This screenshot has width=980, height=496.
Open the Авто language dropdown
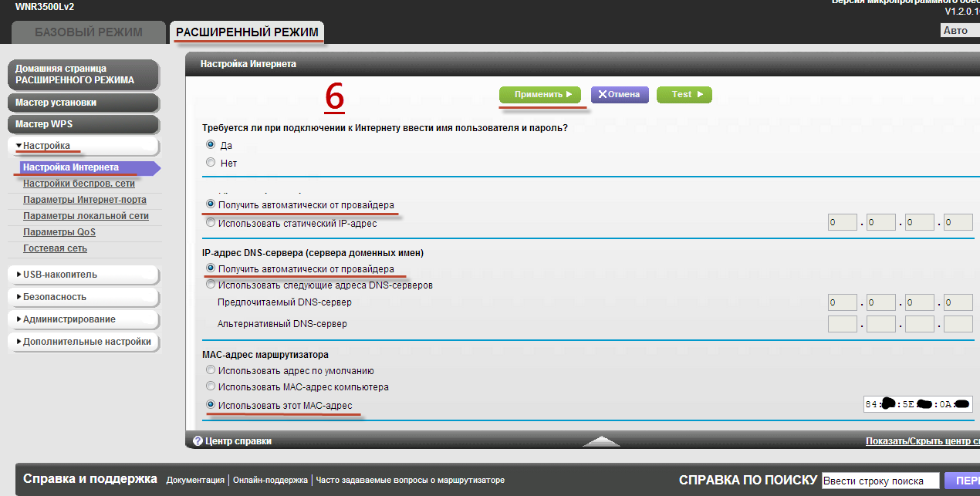[960, 31]
